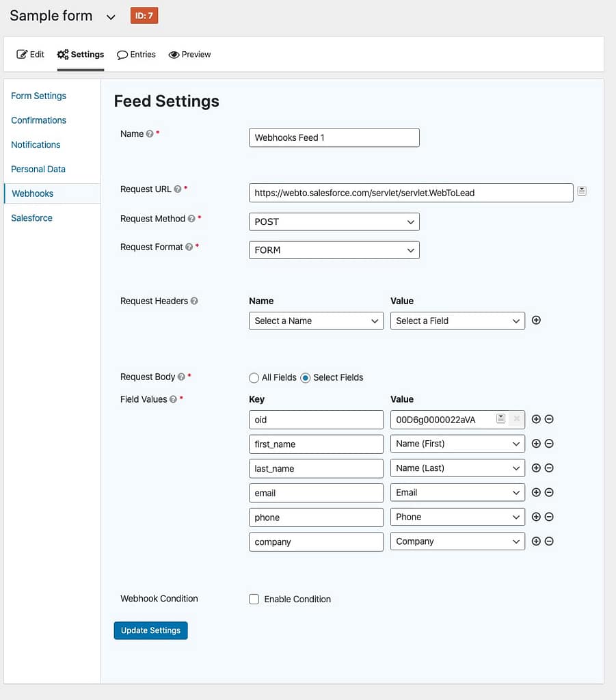
Task: Open the Preview tab
Action: coord(189,54)
